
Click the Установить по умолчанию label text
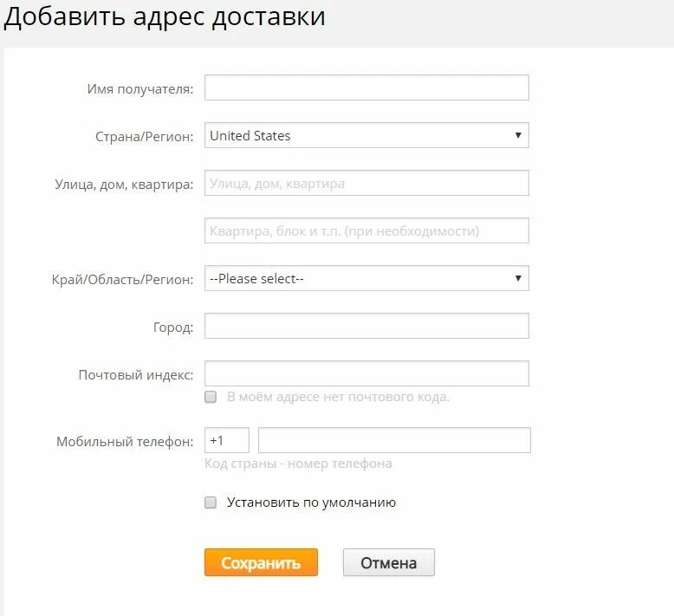click(x=311, y=503)
